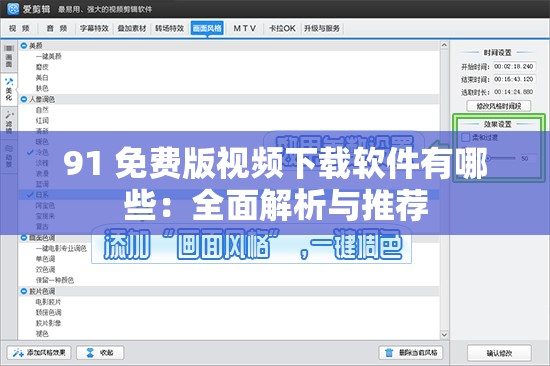The width and height of the screenshot is (550, 366).
Task: Click the 修改风格时间段 button
Action: coord(498,106)
